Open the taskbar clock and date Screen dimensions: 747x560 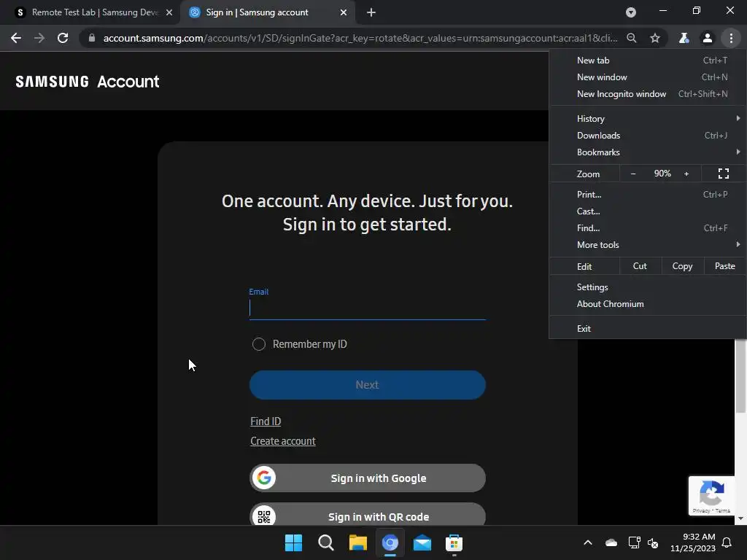[693, 542]
